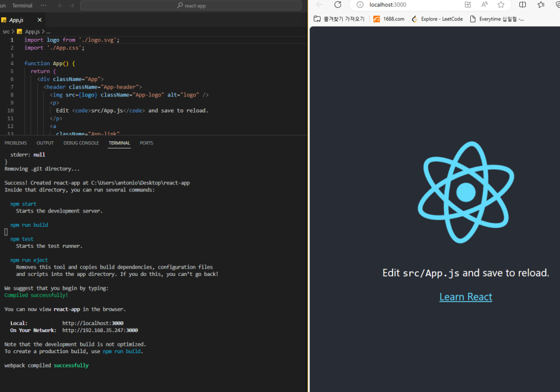
Task: Switch to the PORTS panel tab
Action: [x=147, y=143]
